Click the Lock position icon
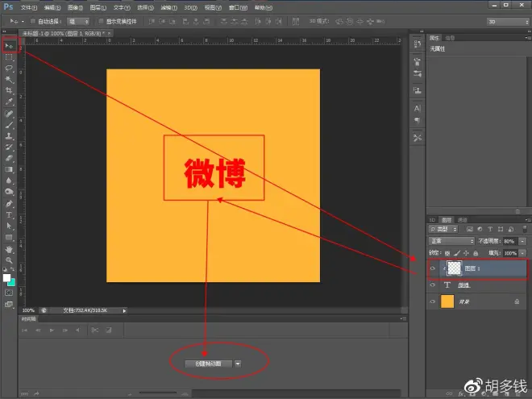Screen dimensions: 532x399 [466, 253]
